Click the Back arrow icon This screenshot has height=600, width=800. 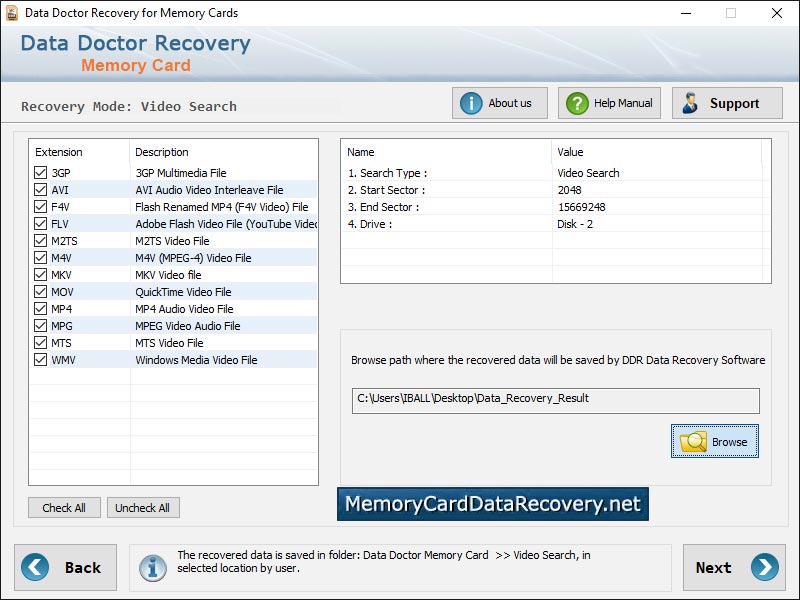pos(35,567)
